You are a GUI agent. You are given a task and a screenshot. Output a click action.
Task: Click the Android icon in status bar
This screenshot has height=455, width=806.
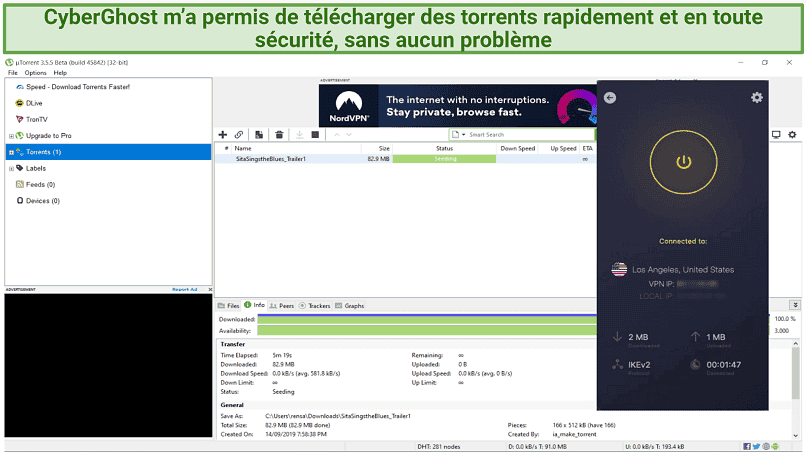coord(775,446)
